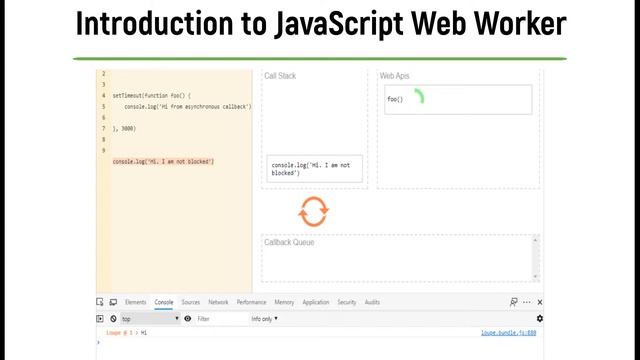This screenshot has width=640, height=360.
Task: Select the Audits tab
Action: pos(372,302)
